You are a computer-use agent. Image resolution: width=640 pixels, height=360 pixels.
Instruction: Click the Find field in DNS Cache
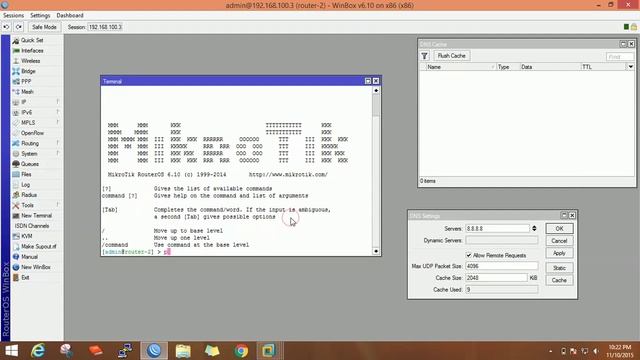click(x=620, y=57)
